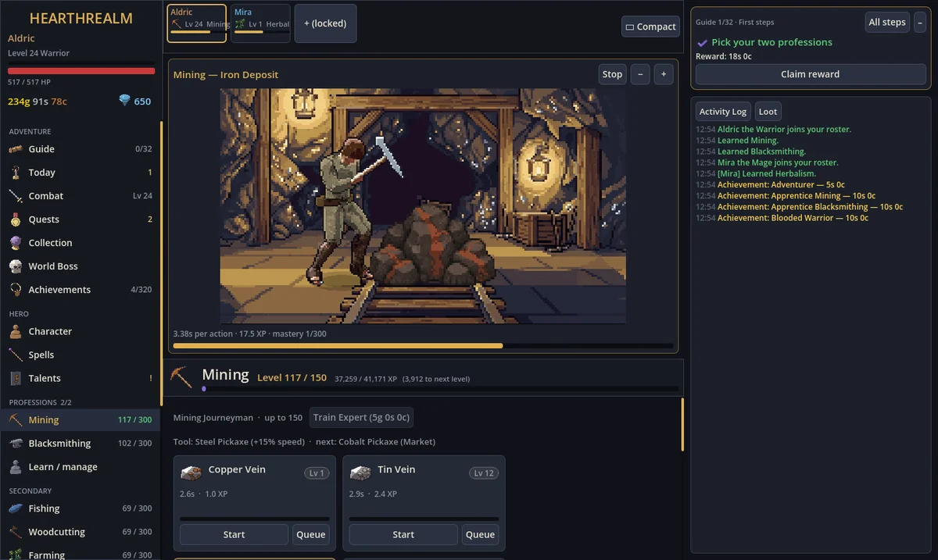Click the Guide scroll icon in sidebar
Screen dimensions: 938x560
pos(16,149)
